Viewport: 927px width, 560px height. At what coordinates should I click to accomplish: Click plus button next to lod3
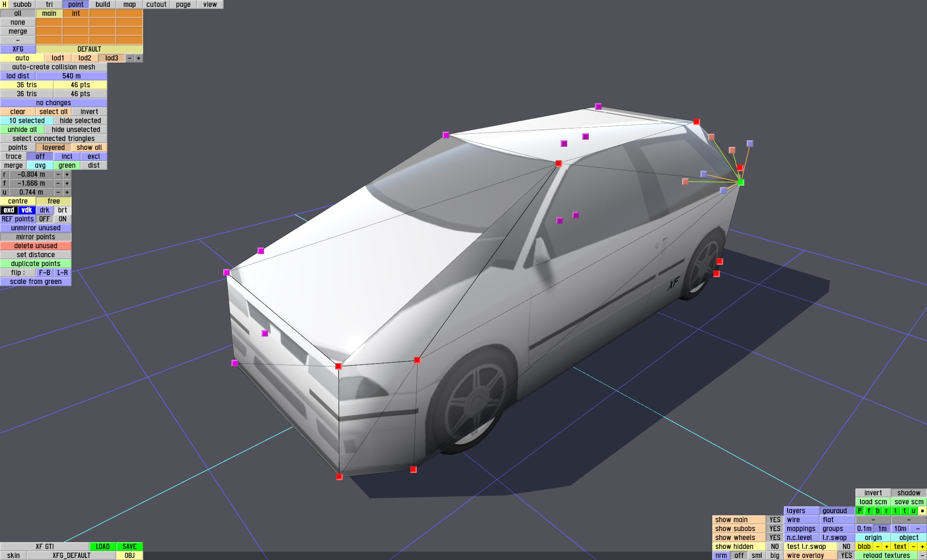[x=139, y=58]
